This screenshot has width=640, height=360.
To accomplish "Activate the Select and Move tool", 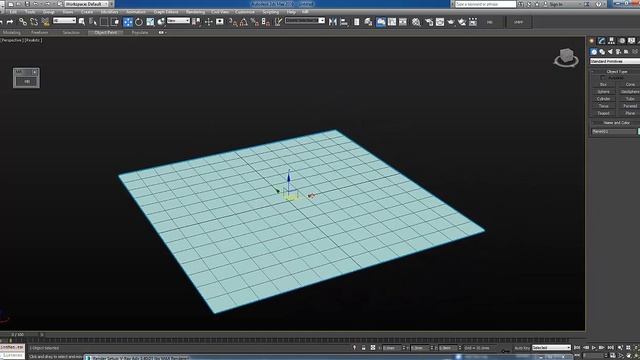I will (128, 22).
